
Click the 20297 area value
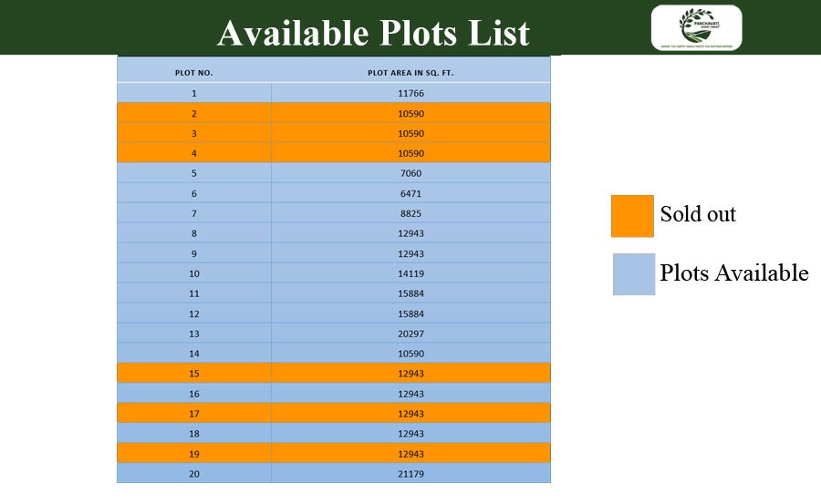click(410, 334)
